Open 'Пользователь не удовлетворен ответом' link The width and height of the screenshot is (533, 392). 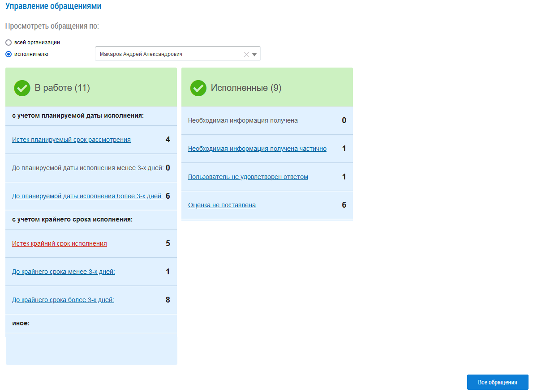(248, 177)
